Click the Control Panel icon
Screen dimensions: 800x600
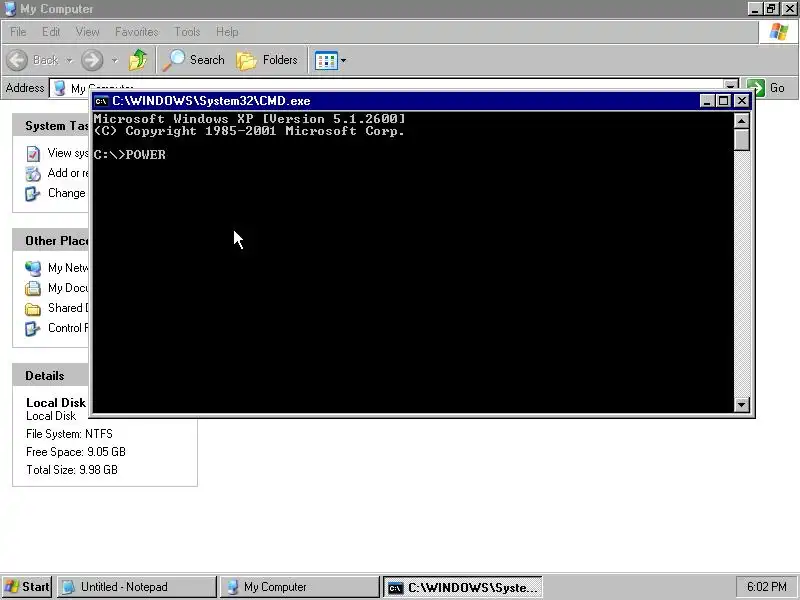click(33, 329)
